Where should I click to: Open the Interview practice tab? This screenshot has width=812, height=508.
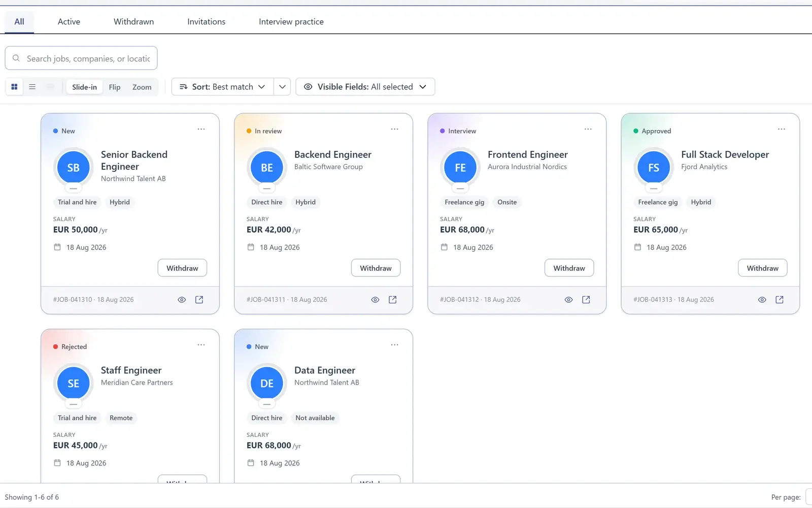coord(291,22)
